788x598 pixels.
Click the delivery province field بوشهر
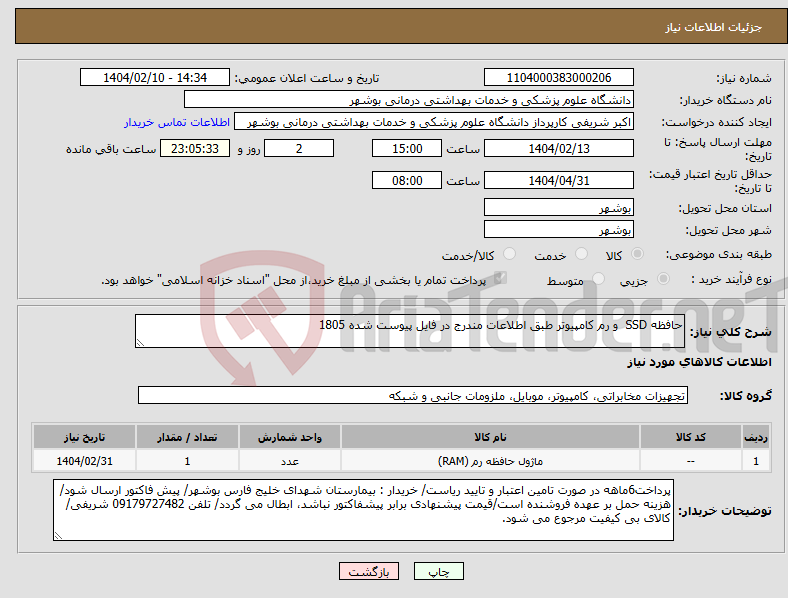point(559,207)
